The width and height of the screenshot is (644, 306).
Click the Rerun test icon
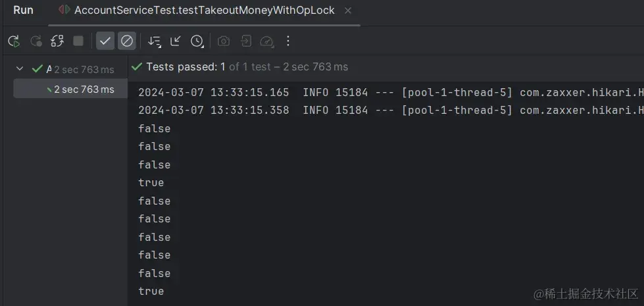[14, 41]
